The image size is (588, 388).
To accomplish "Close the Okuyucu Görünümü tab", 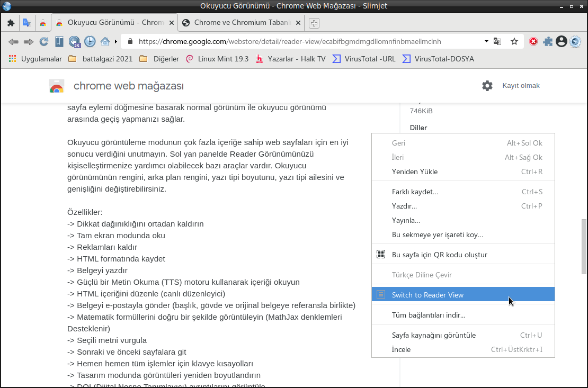I will [x=172, y=23].
